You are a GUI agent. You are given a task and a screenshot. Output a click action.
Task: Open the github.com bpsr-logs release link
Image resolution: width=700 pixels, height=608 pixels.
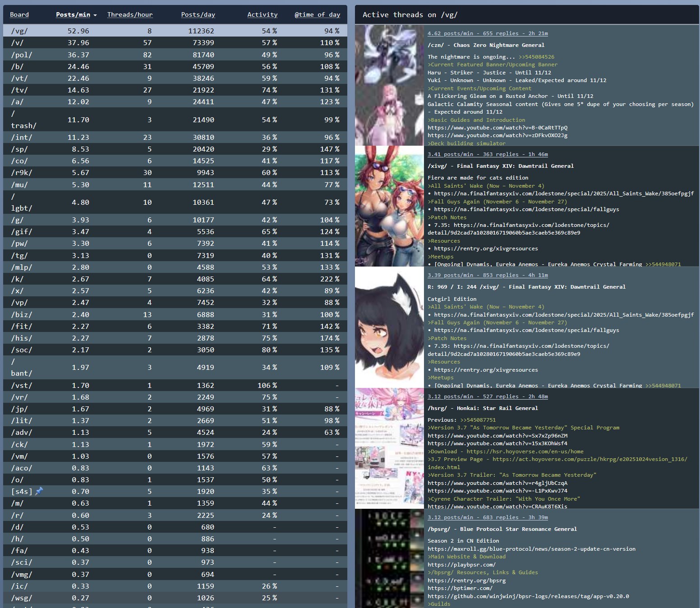[528, 596]
